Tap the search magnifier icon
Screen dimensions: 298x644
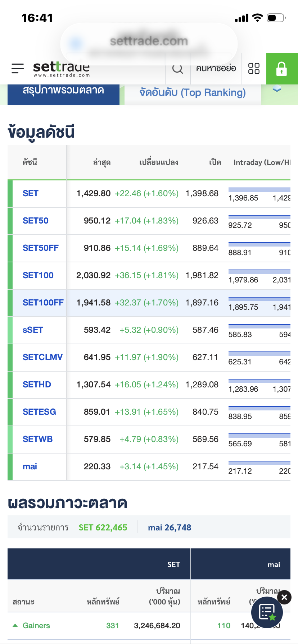pos(178,69)
